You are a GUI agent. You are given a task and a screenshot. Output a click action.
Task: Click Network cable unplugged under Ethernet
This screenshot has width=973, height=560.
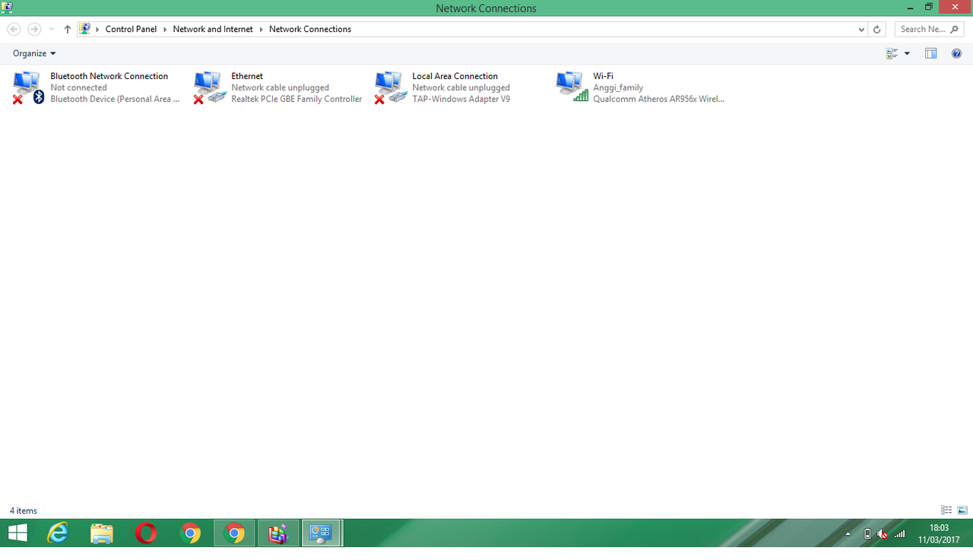pyautogui.click(x=280, y=87)
